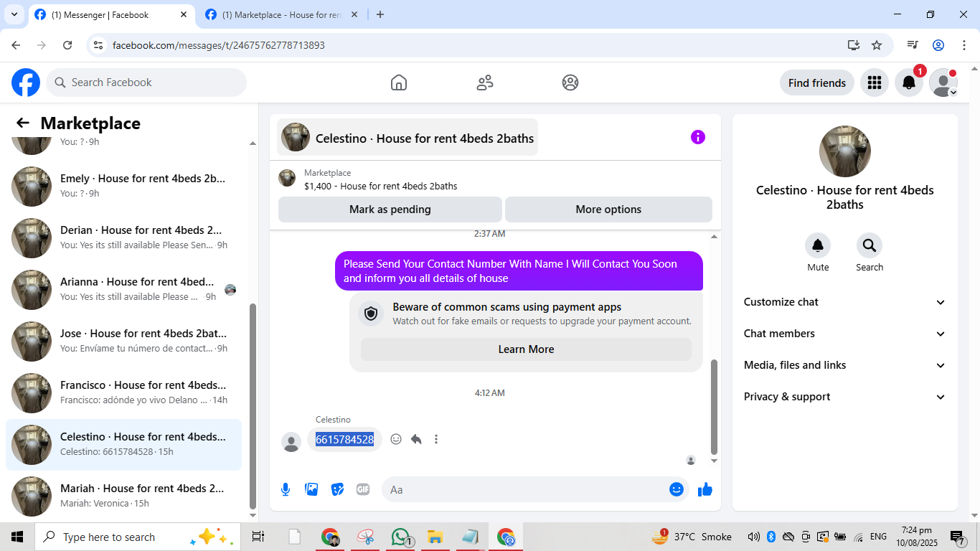Viewport: 980px width, 551px height.
Task: Open Francisco's conversation in the list
Action: pyautogui.click(x=123, y=393)
